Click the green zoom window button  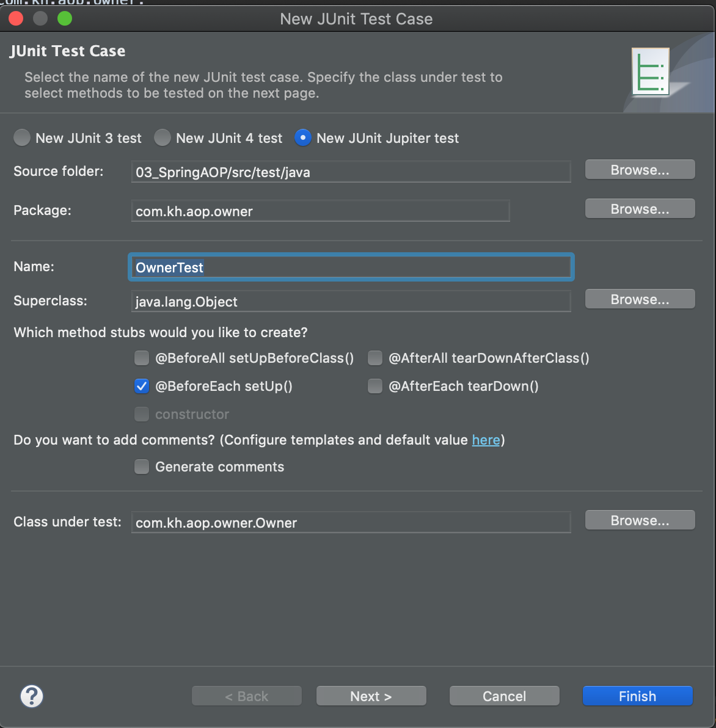click(x=65, y=18)
